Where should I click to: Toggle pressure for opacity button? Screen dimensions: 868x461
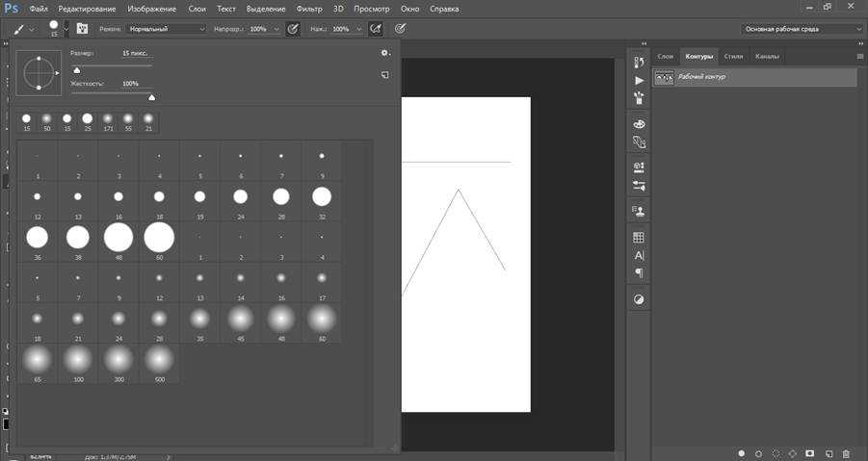[x=293, y=29]
